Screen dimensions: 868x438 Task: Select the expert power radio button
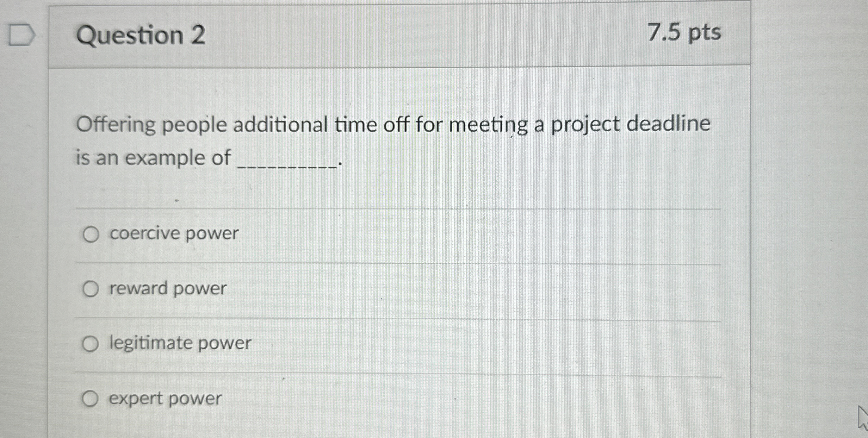click(91, 398)
